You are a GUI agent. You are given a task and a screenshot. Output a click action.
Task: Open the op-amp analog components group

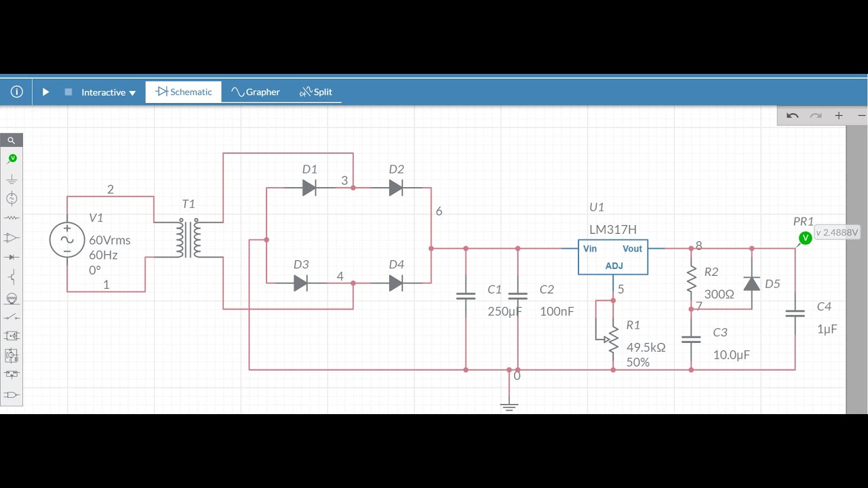click(12, 238)
